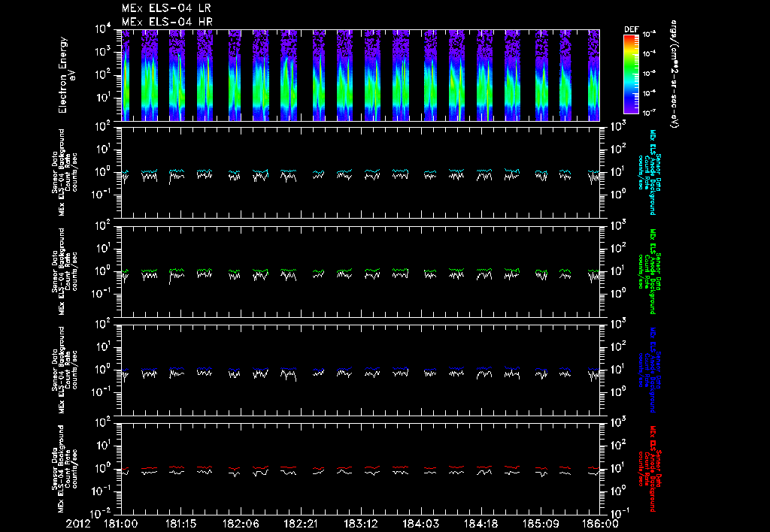Viewport: 770px width, 532px height.
Task: Click the 10⁻¹ tick on red panel's right axis
Action: [x=620, y=513]
